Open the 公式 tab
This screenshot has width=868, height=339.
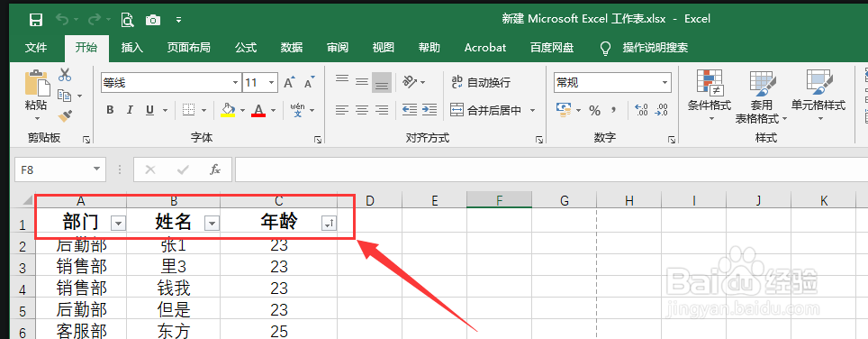point(245,48)
